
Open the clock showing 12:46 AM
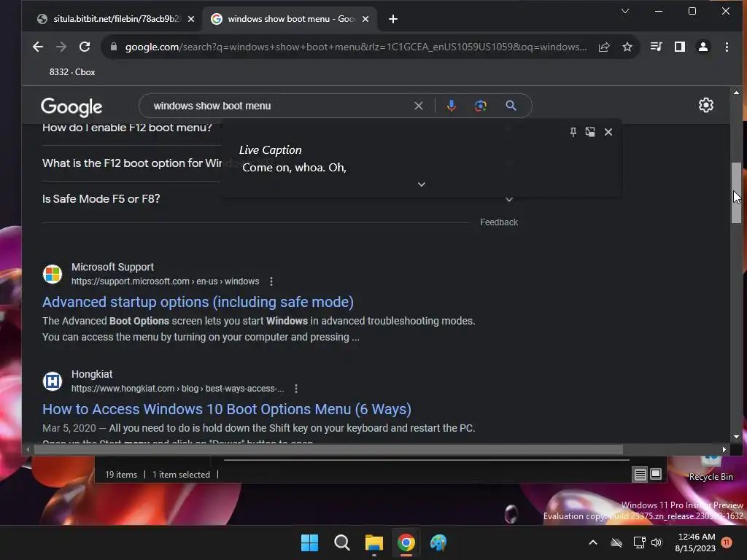[x=695, y=542]
